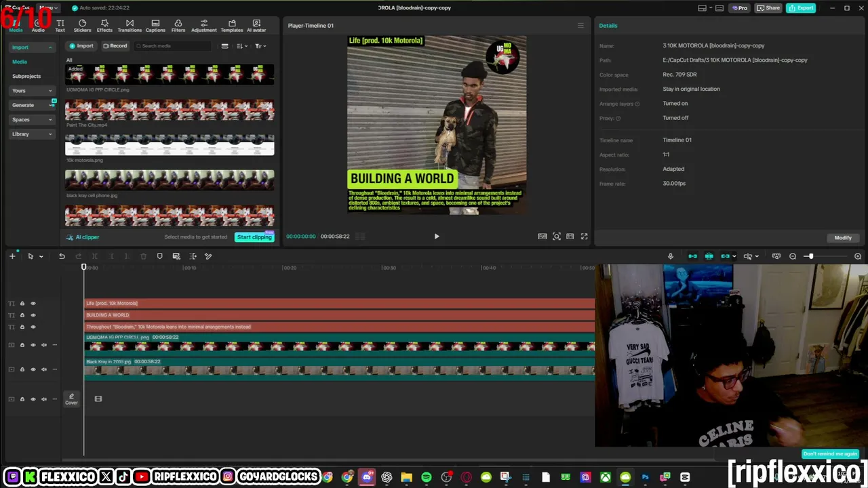This screenshot has width=868, height=488.
Task: Open File Explorer from the taskbar
Action: pos(406,477)
